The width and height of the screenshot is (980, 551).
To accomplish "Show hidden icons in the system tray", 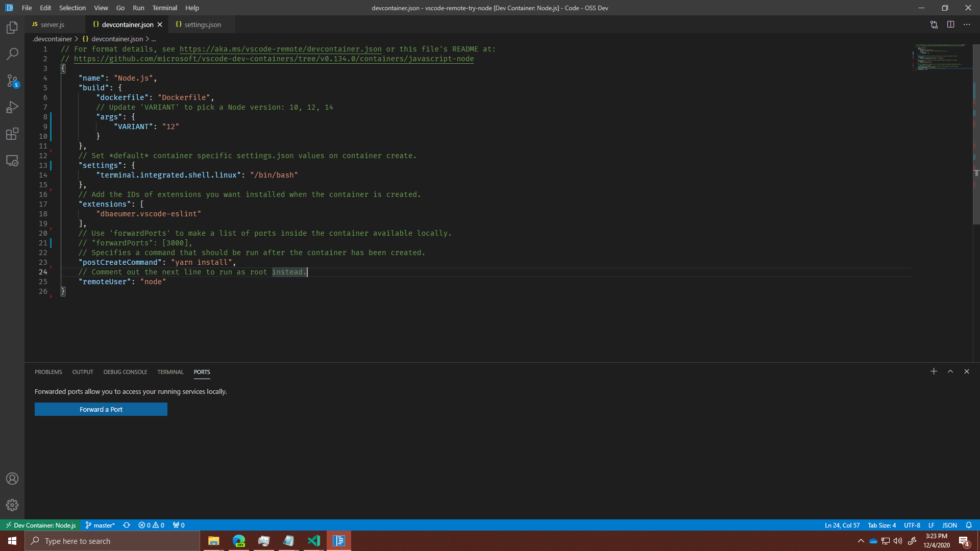I will [x=861, y=541].
